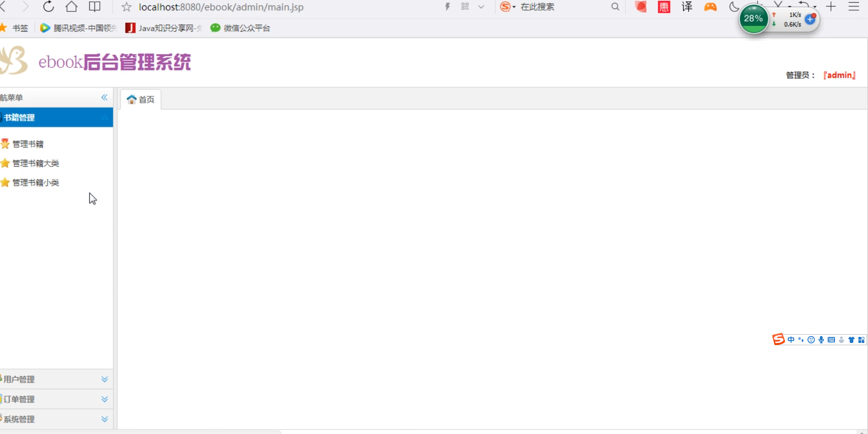Click the search magnifier icon
This screenshot has width=868, height=434.
(615, 7)
